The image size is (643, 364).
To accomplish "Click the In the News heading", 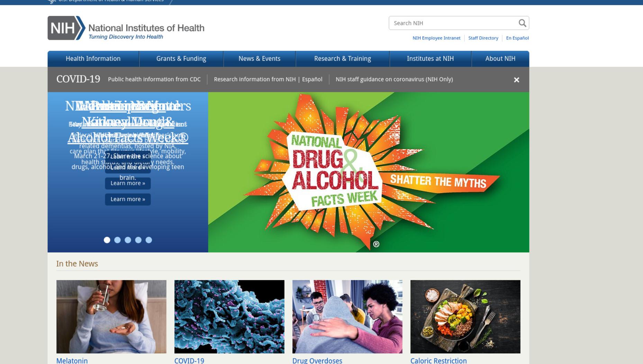I will pos(77,264).
